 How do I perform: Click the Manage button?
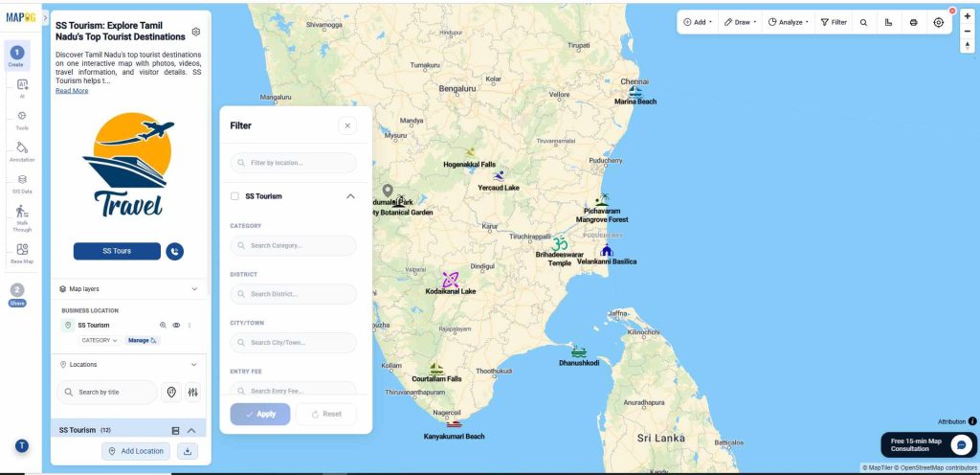pyautogui.click(x=143, y=341)
